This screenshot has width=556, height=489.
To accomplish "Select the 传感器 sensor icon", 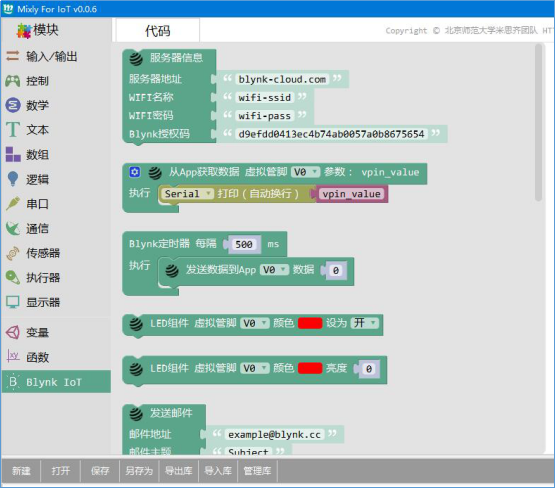I will pyautogui.click(x=13, y=253).
